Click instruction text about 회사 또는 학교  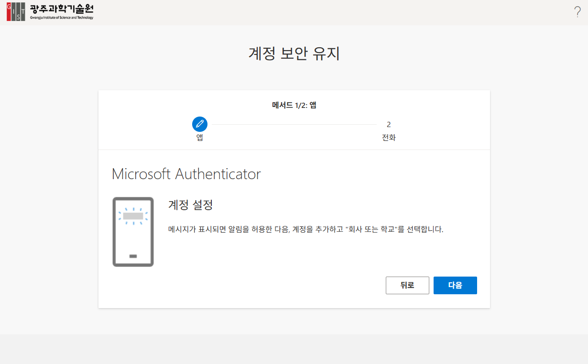pos(306,229)
